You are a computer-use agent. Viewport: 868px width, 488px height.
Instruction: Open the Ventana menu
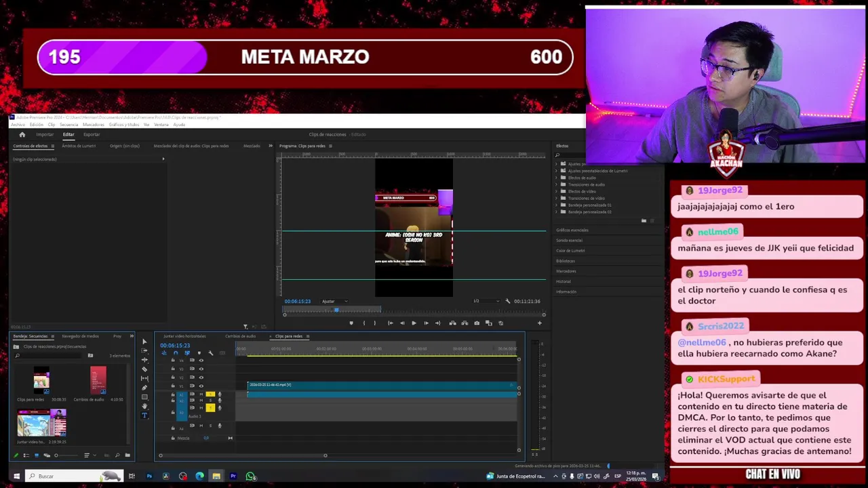161,125
